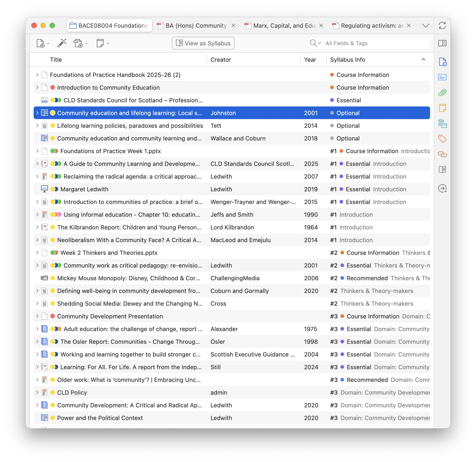
Task: Select Community education and community learning row by Wallace and Coburn
Action: tap(232, 138)
